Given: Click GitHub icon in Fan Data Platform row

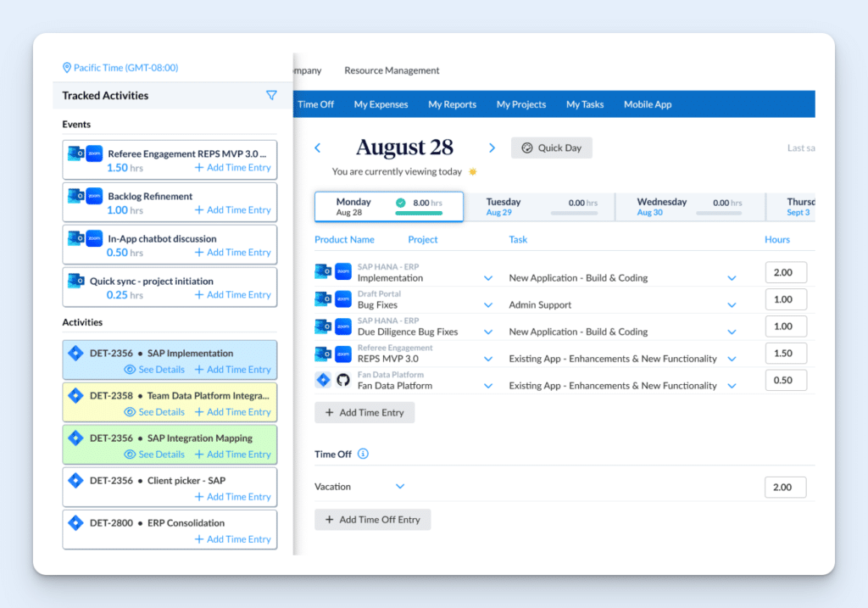Looking at the screenshot, I should pos(343,380).
